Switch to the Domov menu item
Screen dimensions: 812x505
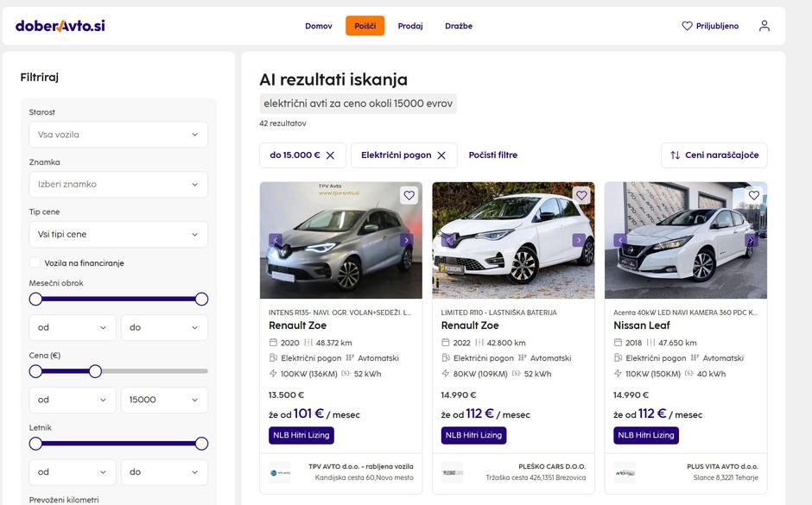point(319,26)
